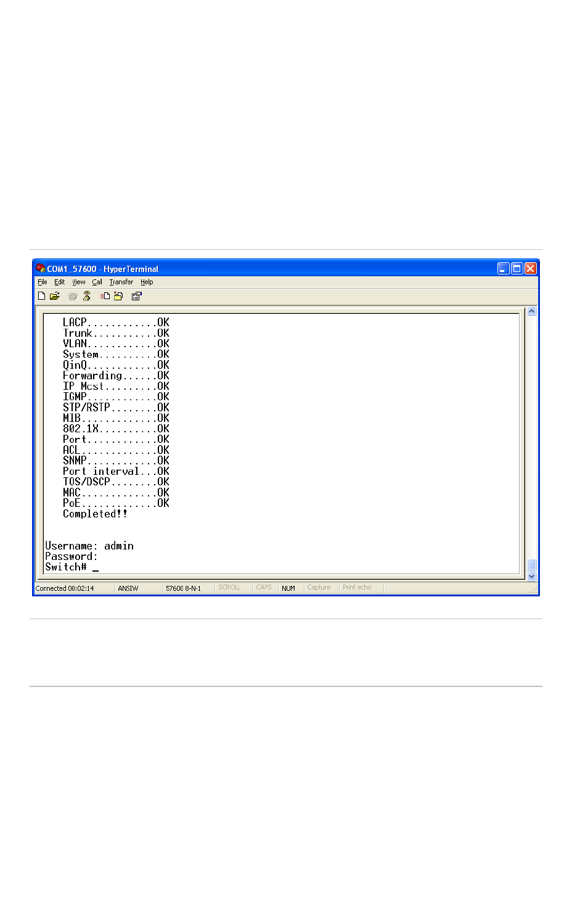Screen dimensions: 588x909
Task: Click the vertical scrollbar thumb
Action: [532, 565]
